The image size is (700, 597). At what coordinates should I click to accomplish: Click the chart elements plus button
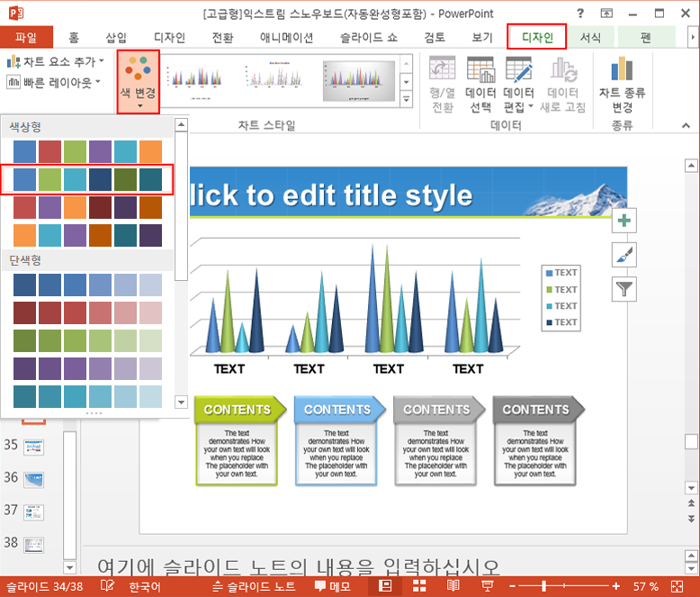point(624,221)
